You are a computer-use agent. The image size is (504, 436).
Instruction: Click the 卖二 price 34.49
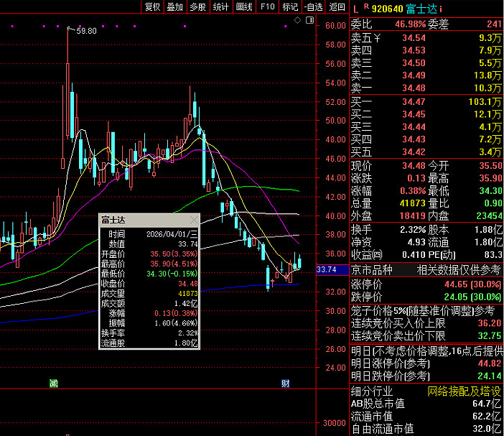[414, 75]
